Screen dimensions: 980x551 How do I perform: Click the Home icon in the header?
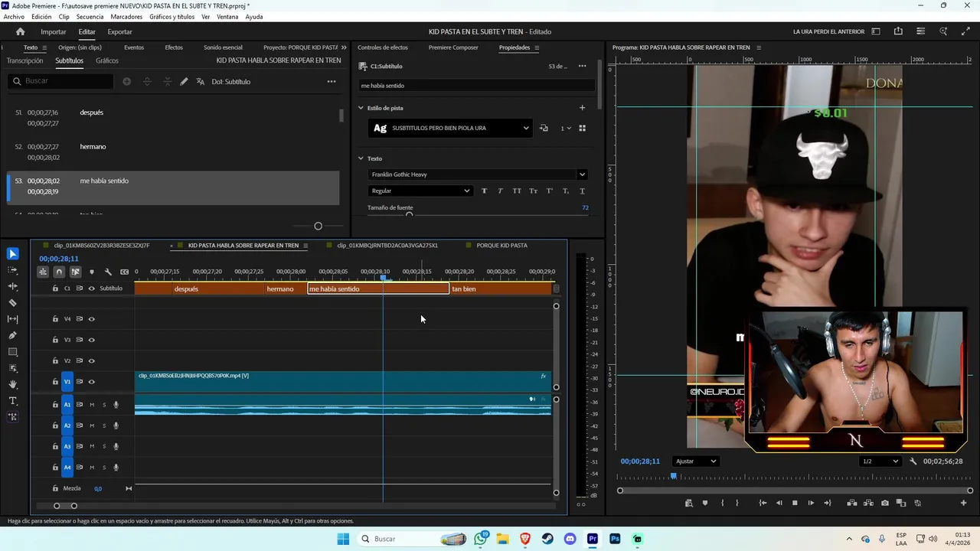(x=20, y=31)
